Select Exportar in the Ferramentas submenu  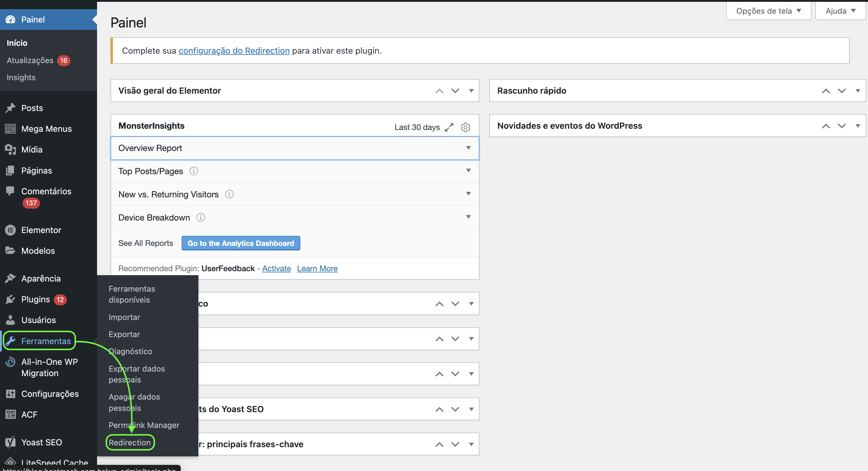coord(124,334)
